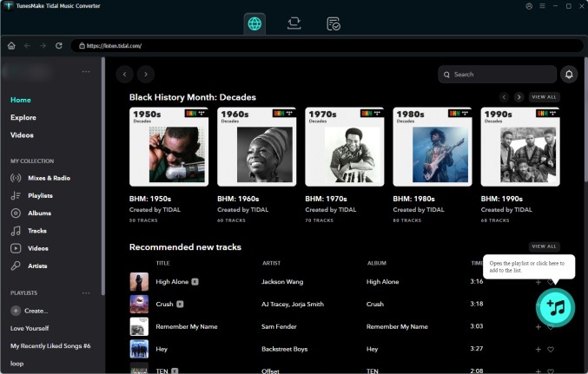Add Hey track with plus icon
588x374 pixels.
(x=538, y=349)
